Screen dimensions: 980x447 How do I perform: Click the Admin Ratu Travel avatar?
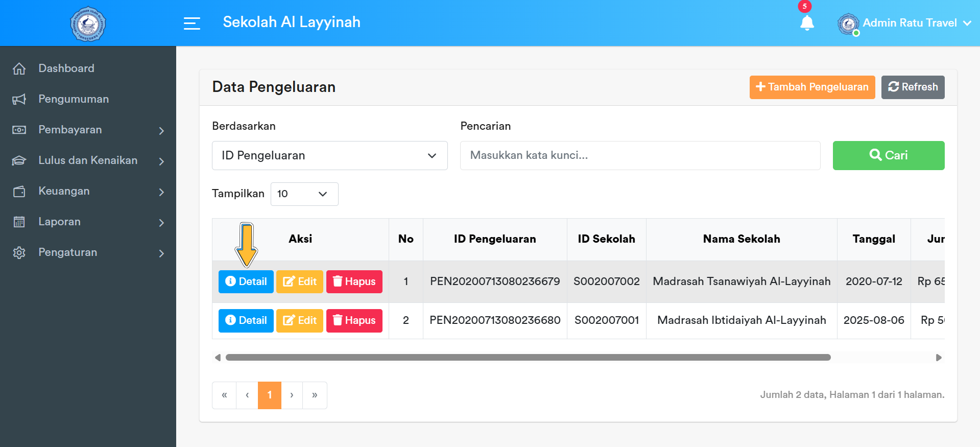tap(848, 23)
